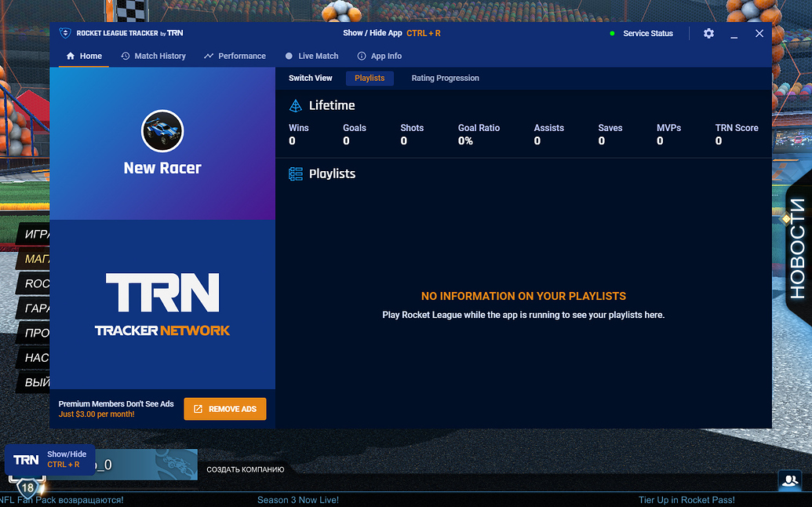This screenshot has height=507, width=812.
Task: Click the Rocket League Tracker shield logo
Action: (65, 33)
